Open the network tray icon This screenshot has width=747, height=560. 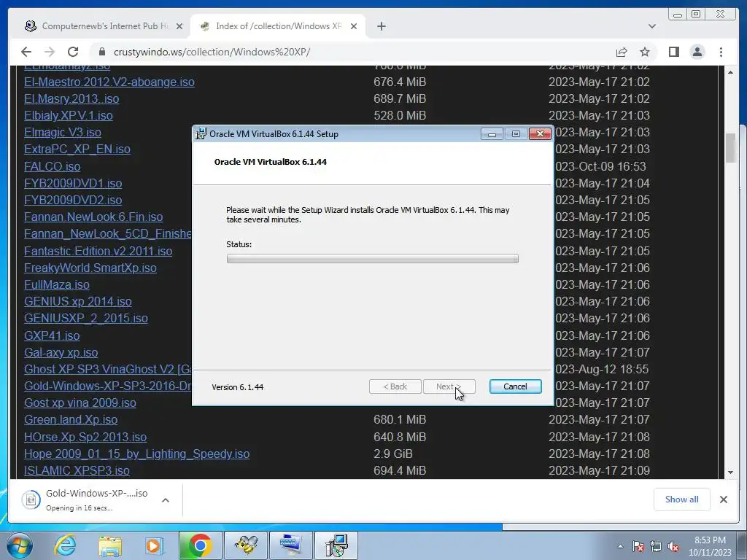pos(656,547)
